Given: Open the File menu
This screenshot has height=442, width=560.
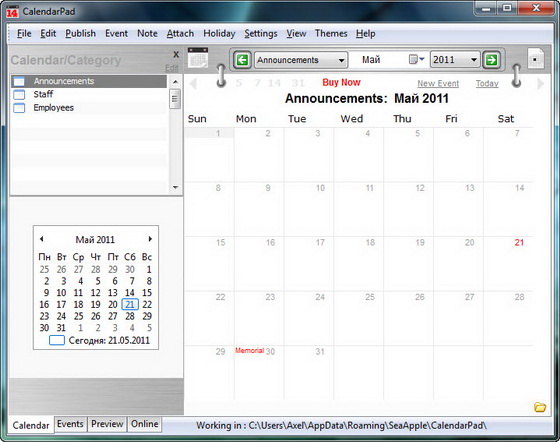Looking at the screenshot, I should click(24, 34).
